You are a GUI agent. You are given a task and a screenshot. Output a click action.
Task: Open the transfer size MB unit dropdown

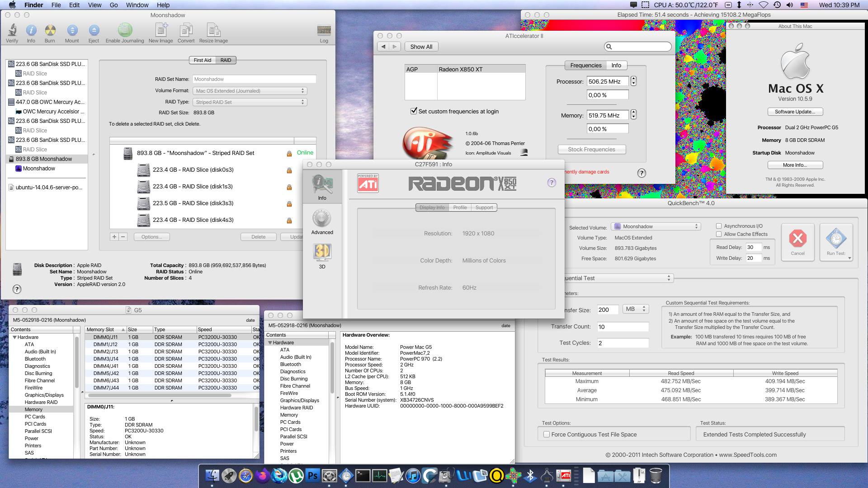(636, 309)
